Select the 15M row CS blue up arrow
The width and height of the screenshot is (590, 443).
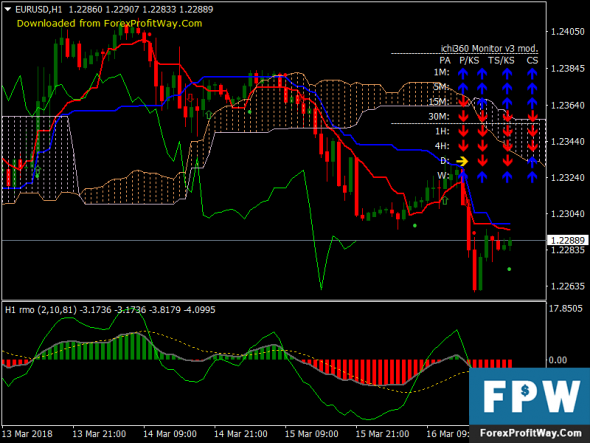(532, 103)
